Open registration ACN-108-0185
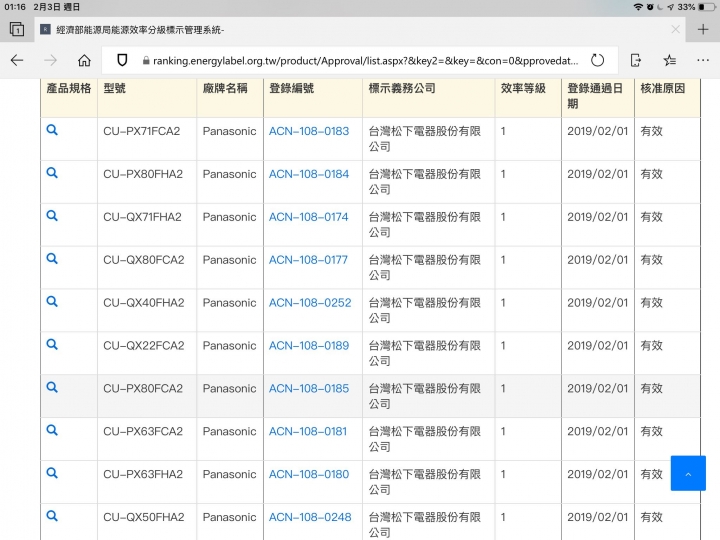 pos(309,388)
